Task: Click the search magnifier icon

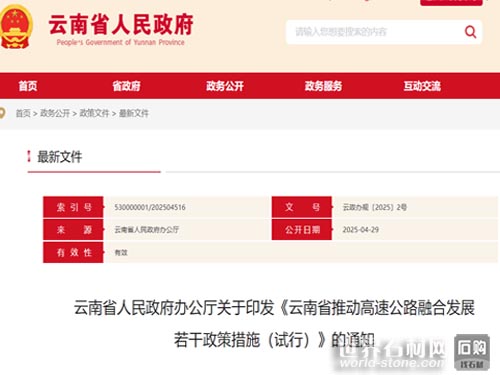Action: 470,32
